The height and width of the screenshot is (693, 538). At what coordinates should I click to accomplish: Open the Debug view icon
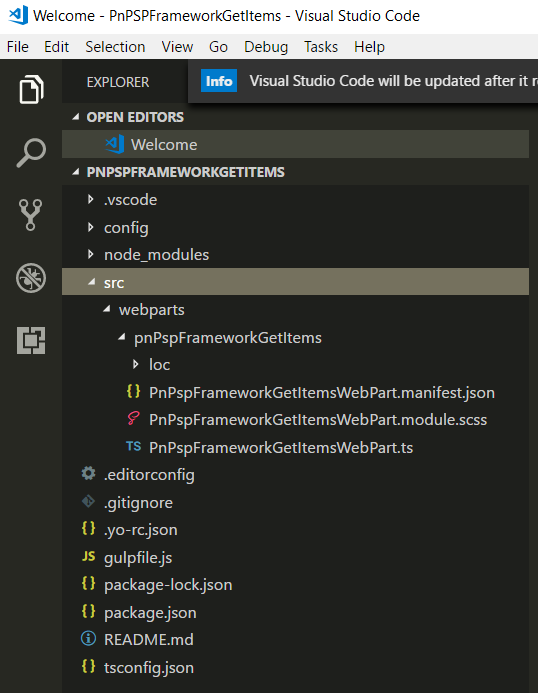[31, 278]
